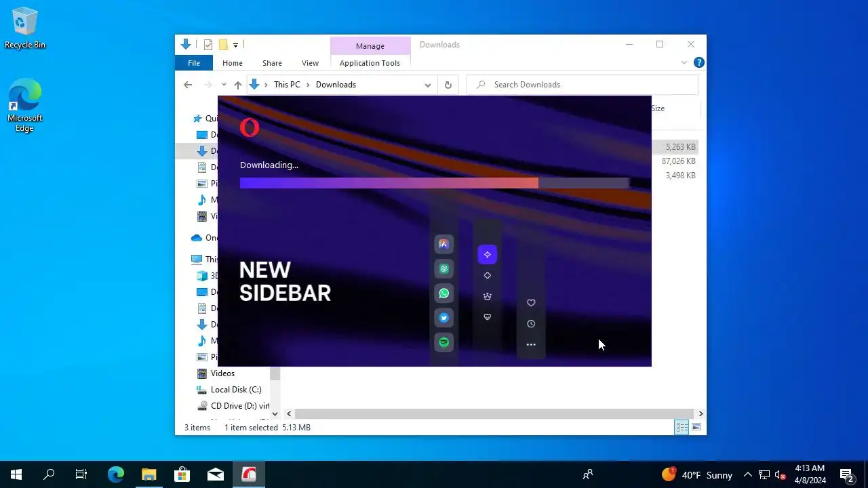Expand the chevron after This PC in the breadcrumb
Screen dimensions: 868x488
[308, 85]
